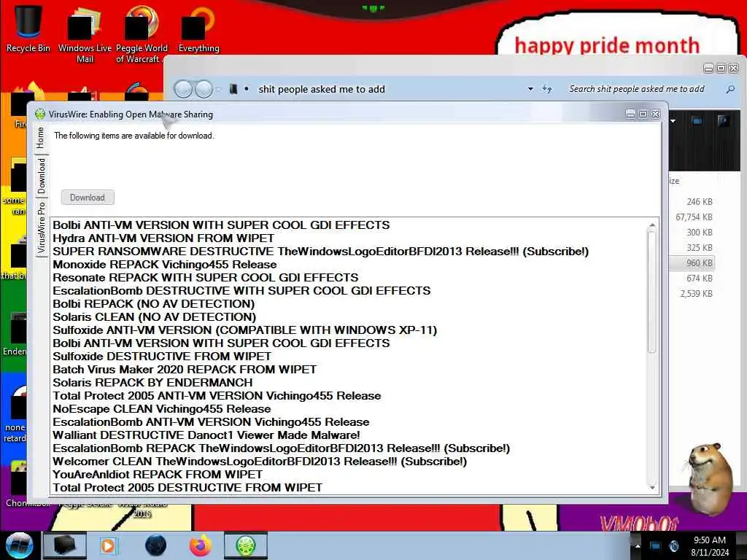Click the list scrollbar up arrow
The height and width of the screenshot is (560, 747).
click(651, 225)
